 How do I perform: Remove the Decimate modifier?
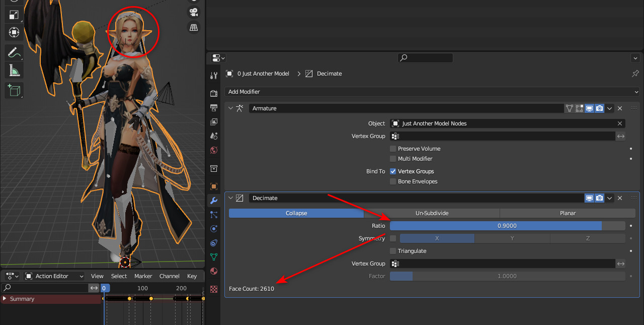click(x=620, y=198)
